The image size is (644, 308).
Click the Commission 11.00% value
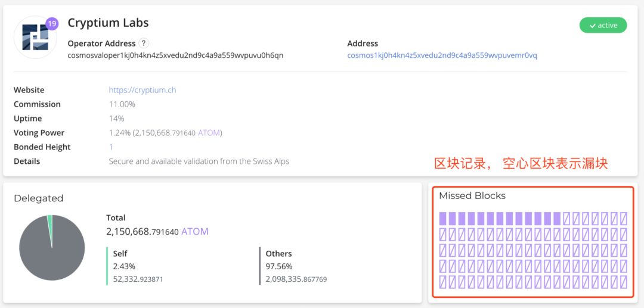(122, 104)
